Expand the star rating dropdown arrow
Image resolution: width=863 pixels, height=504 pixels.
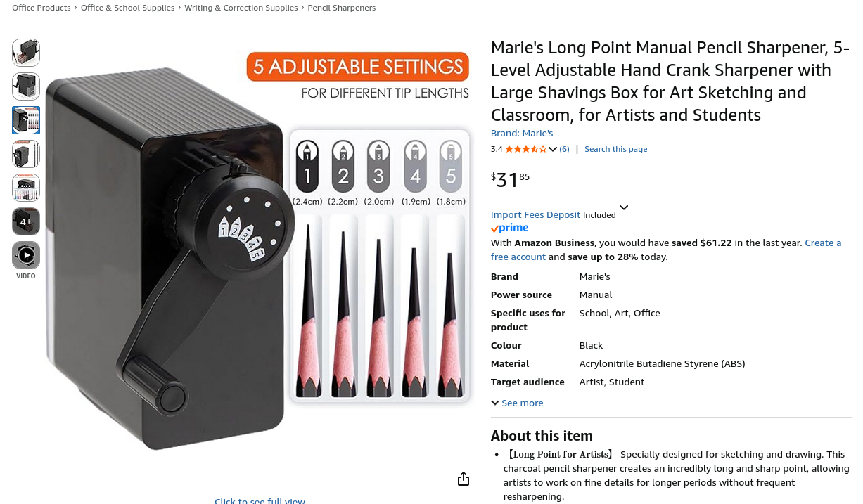click(x=553, y=149)
